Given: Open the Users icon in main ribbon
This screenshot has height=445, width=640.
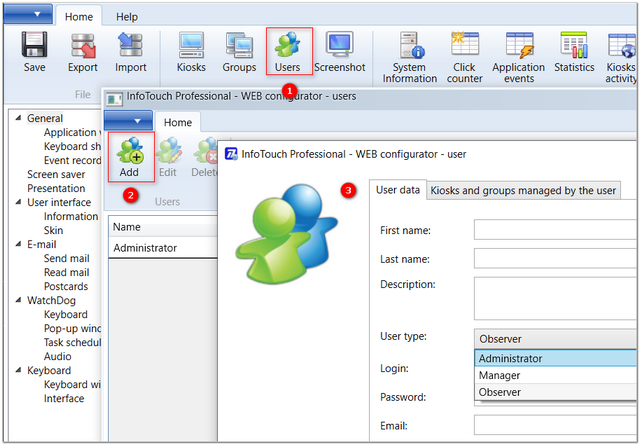Looking at the screenshot, I should tap(287, 45).
